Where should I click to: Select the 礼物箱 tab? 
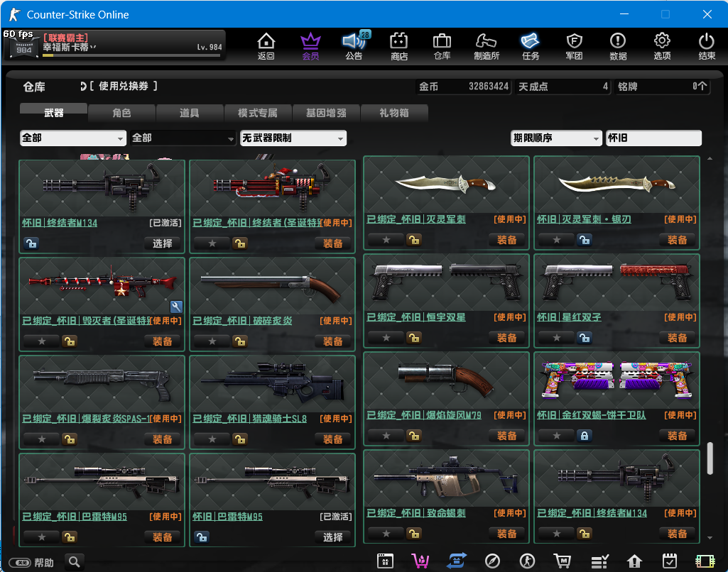point(393,112)
